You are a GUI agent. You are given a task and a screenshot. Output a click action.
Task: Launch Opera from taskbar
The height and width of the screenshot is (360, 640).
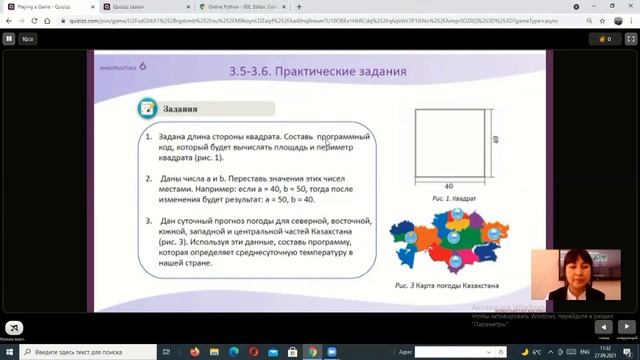coord(253,352)
